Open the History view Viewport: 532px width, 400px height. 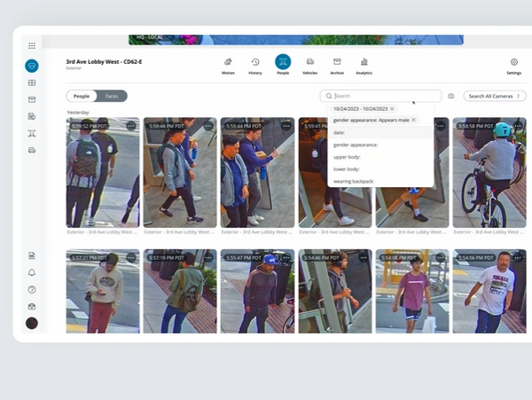coord(255,64)
